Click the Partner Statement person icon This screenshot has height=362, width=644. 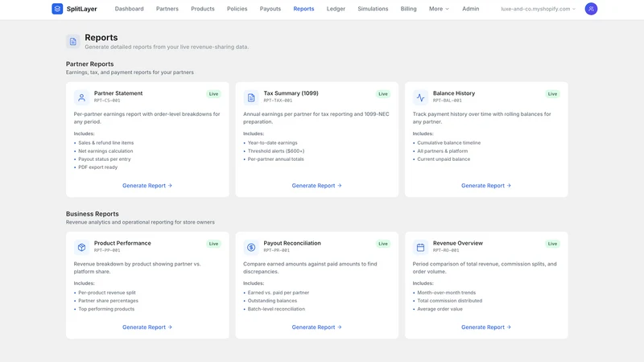(x=81, y=97)
